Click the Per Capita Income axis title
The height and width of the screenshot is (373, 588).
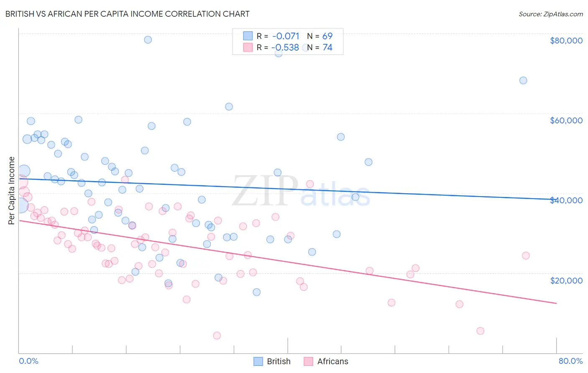click(x=12, y=190)
